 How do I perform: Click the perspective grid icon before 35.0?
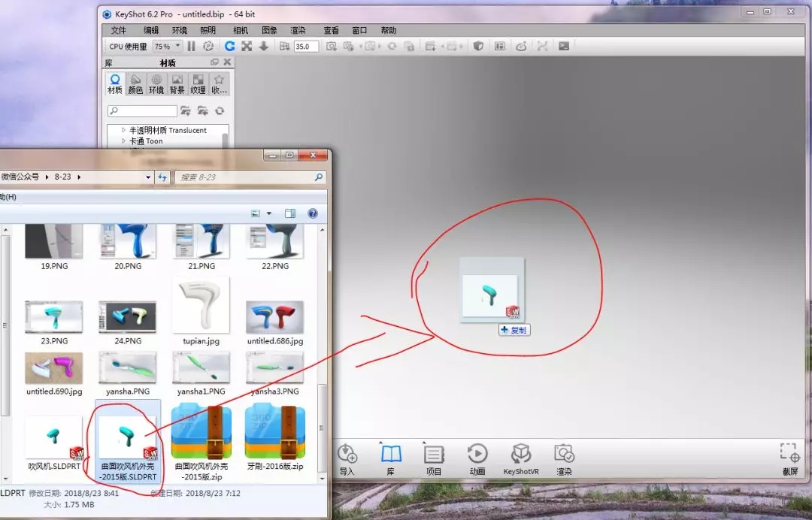[284, 46]
